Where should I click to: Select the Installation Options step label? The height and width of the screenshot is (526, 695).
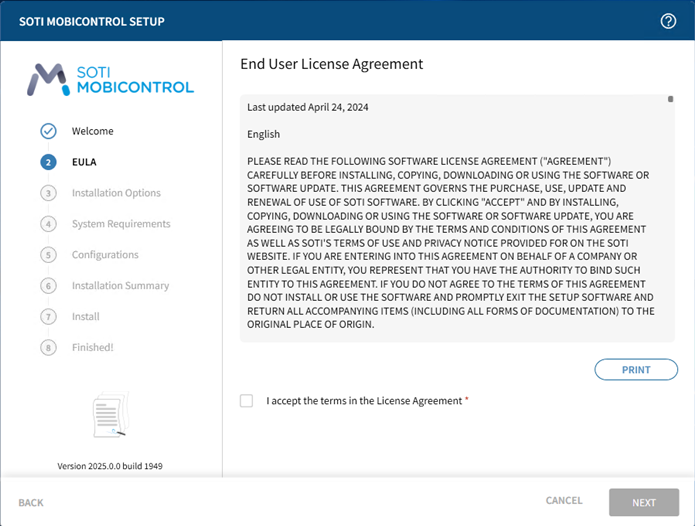click(x=116, y=193)
